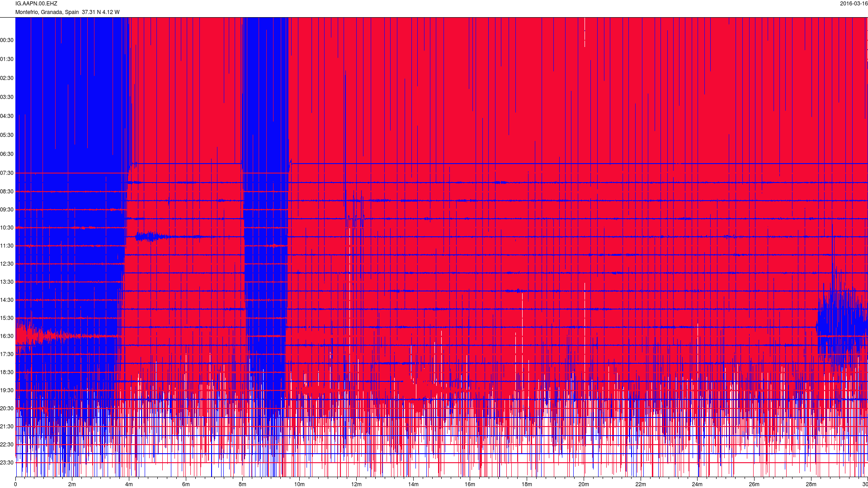Click the 4m tick label on time axis
The image size is (868, 488).
129,484
